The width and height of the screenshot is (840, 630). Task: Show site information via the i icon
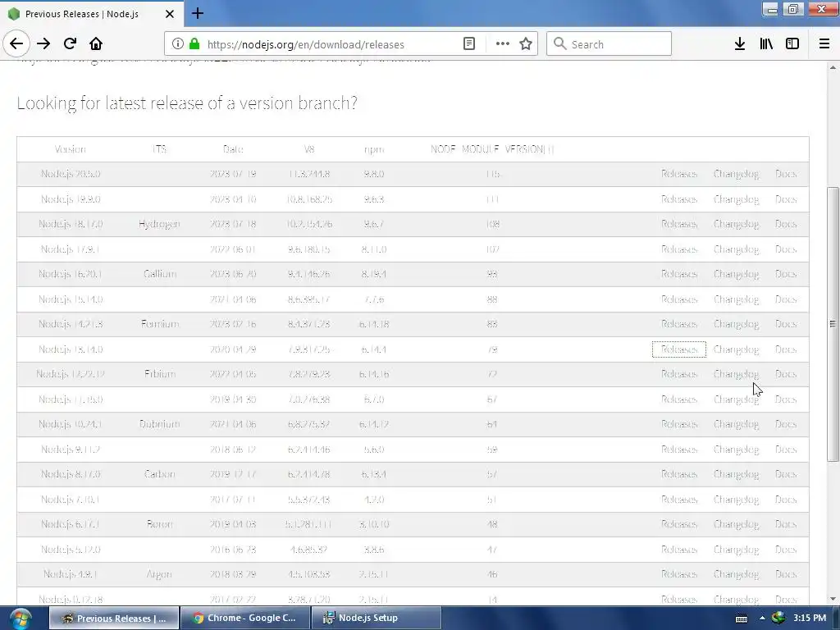click(x=177, y=44)
